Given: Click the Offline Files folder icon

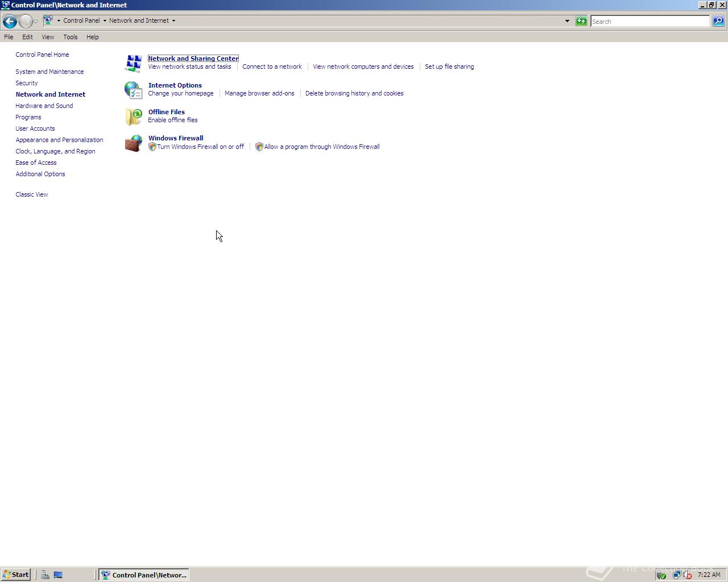Looking at the screenshot, I should 134,117.
